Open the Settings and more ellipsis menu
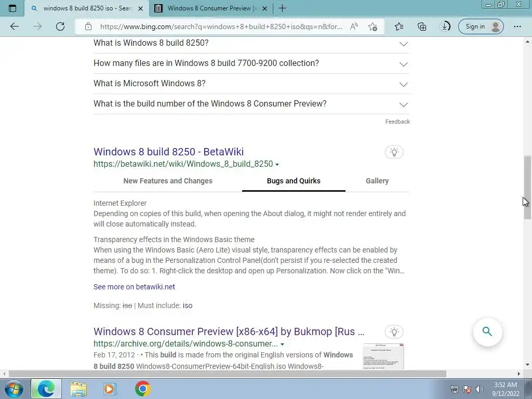 point(517,26)
